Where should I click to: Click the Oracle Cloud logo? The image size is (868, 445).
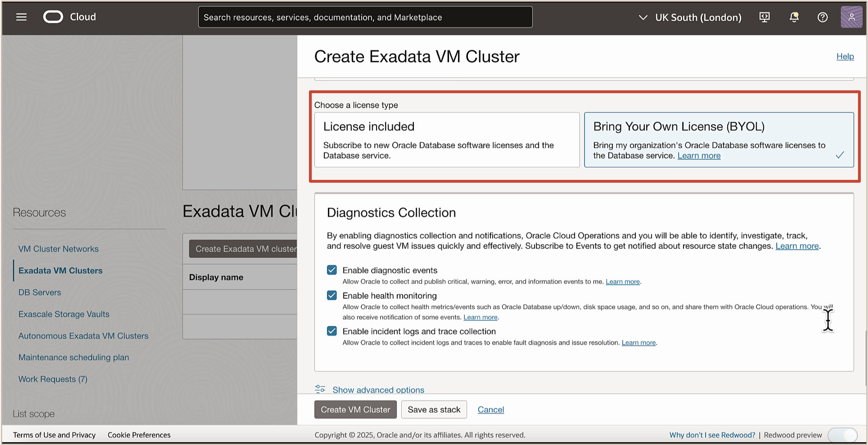click(53, 17)
